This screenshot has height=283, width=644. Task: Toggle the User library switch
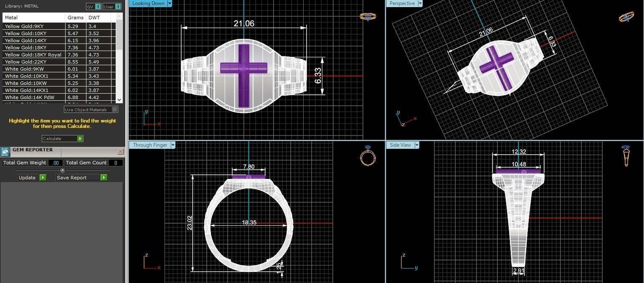pyautogui.click(x=112, y=6)
